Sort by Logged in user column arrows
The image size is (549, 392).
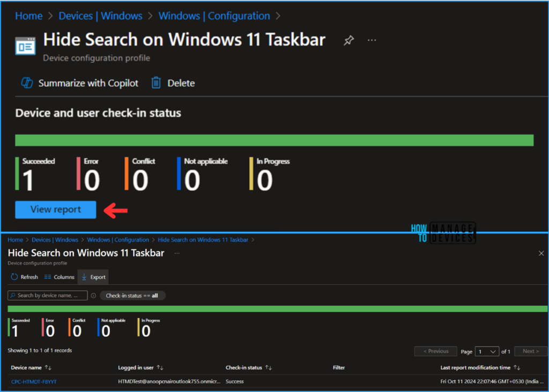[160, 367]
